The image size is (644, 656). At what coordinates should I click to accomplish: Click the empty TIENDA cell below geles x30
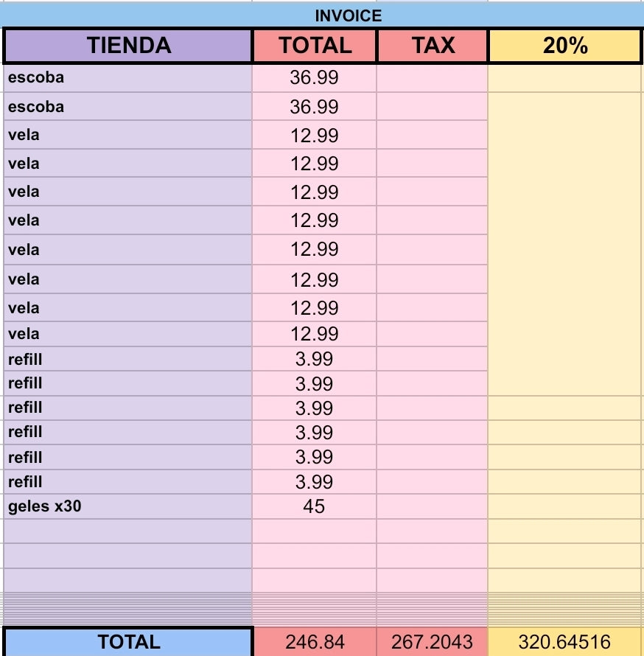128,531
